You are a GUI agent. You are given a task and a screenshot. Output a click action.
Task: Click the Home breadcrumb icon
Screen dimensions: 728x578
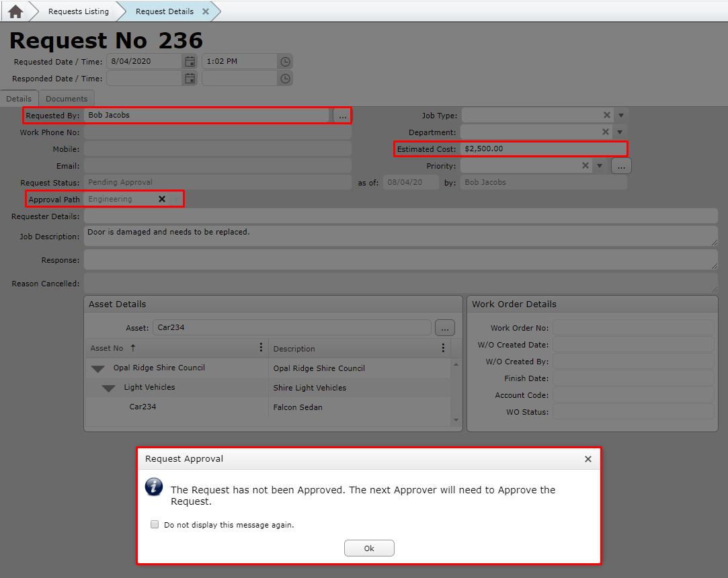[14, 11]
